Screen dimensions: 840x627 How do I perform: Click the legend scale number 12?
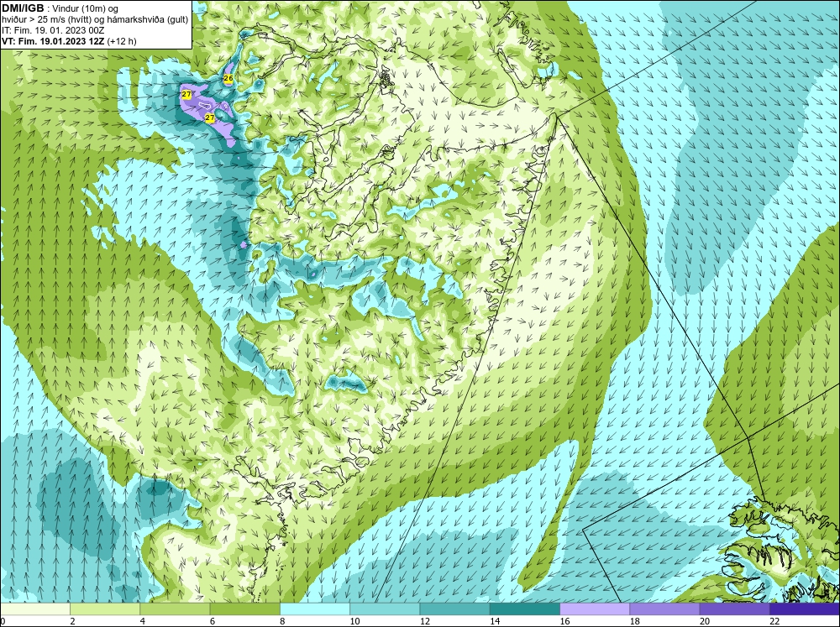[425, 620]
